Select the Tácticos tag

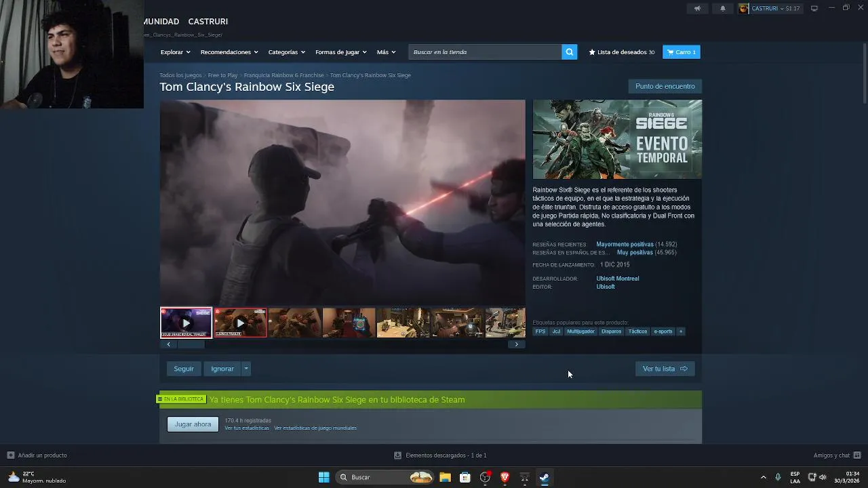(637, 331)
